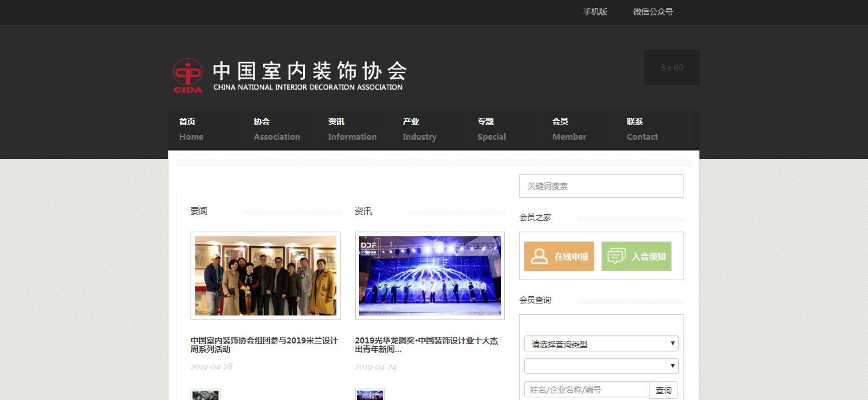Open article 中国室内装饰协会组团参与2019米兰设计周系列活动
Viewport: 868px width, 400px height.
264,345
